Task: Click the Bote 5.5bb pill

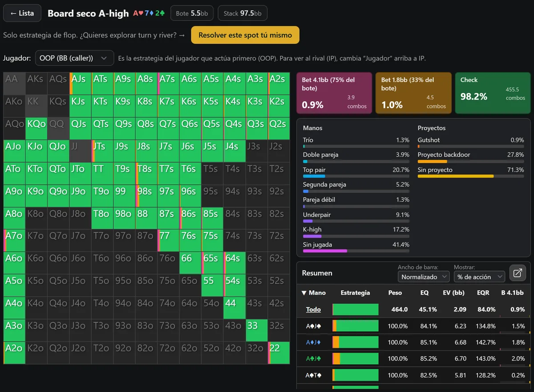Action: point(192,13)
